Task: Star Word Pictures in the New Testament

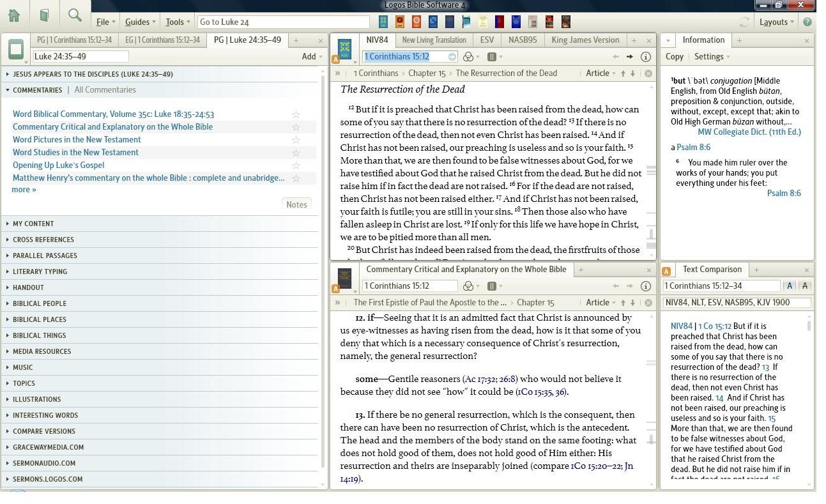Action: click(296, 140)
